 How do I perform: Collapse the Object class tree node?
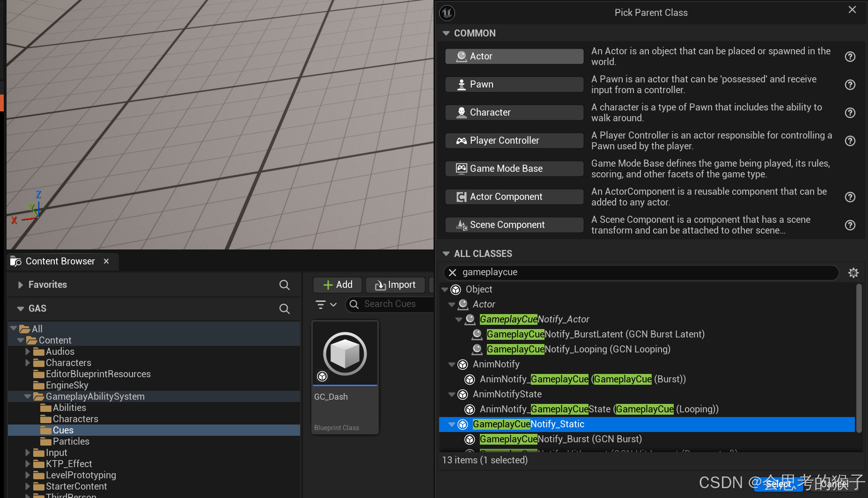pyautogui.click(x=445, y=290)
